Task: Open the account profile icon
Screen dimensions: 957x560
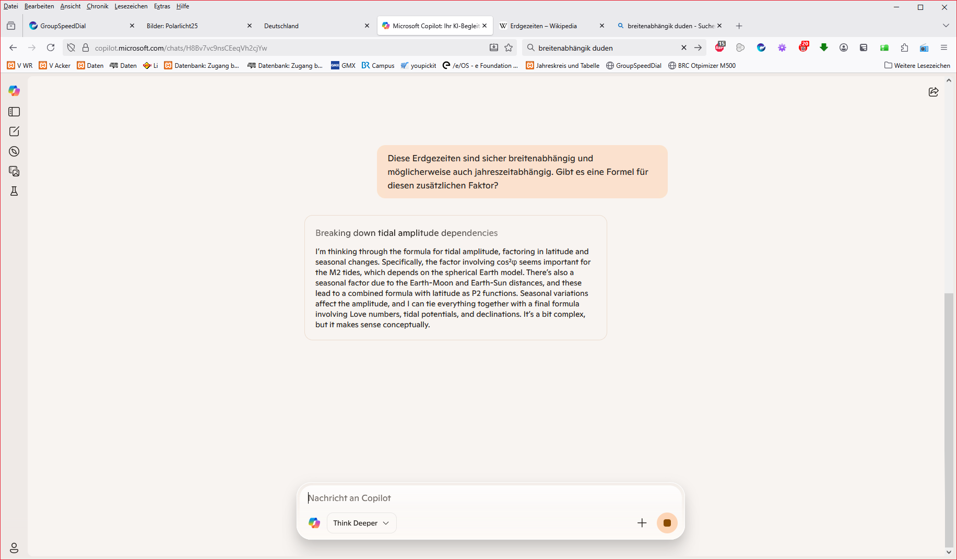Action: pos(14,547)
